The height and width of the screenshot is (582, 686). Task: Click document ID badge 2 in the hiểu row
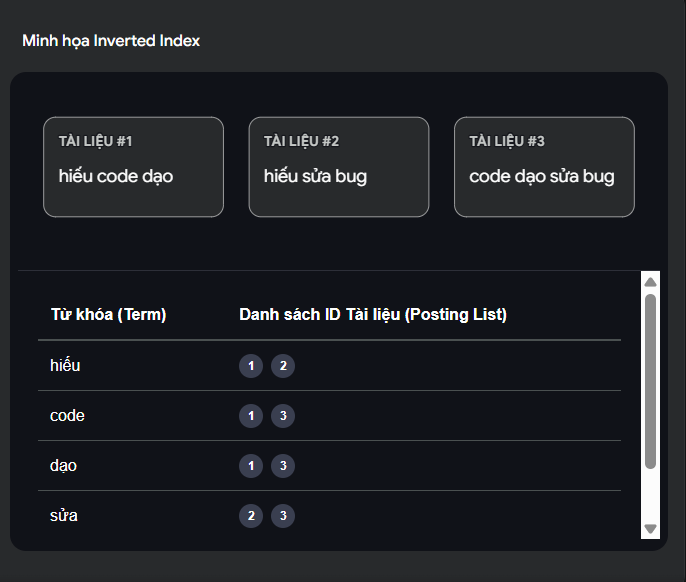(x=283, y=366)
